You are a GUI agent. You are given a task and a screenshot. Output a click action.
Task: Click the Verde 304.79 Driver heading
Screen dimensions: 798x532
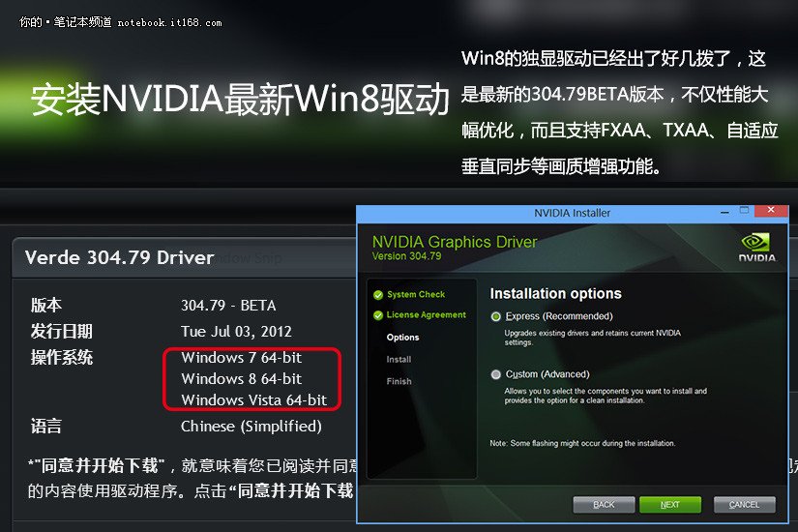(119, 257)
